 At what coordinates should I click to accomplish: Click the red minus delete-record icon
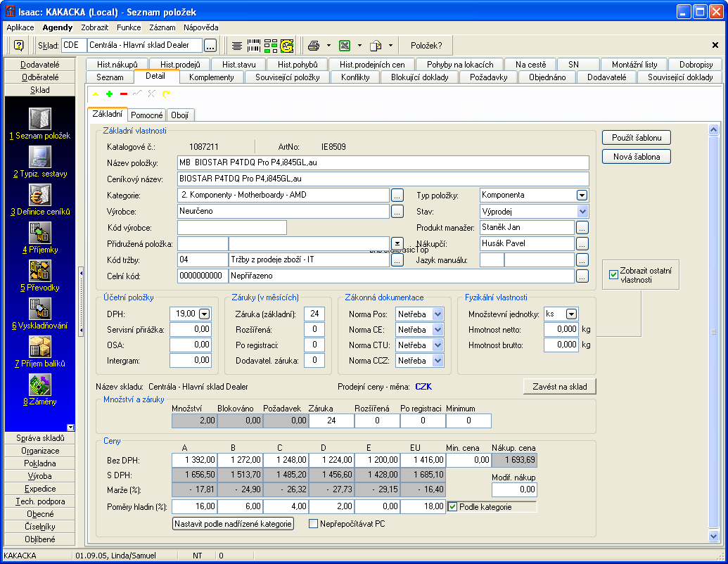[123, 94]
